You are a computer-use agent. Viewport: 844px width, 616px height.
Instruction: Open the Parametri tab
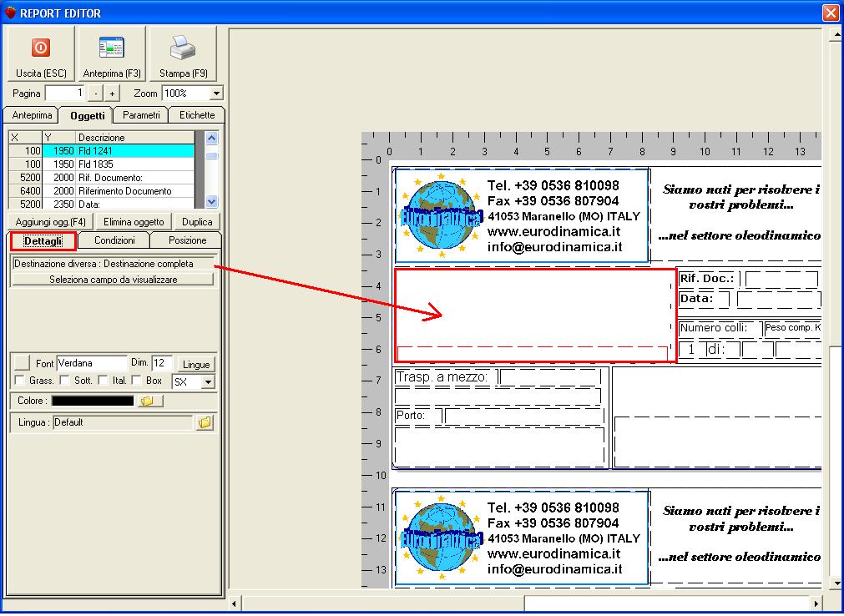click(x=141, y=115)
